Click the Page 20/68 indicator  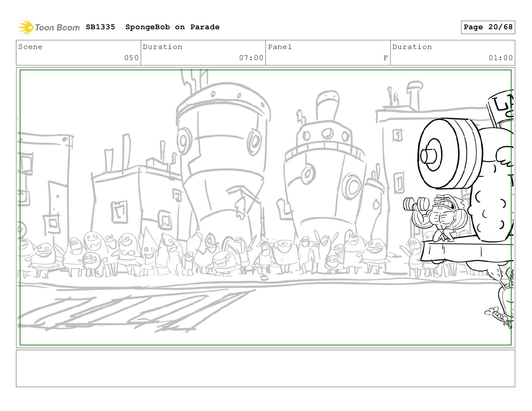pyautogui.click(x=488, y=27)
